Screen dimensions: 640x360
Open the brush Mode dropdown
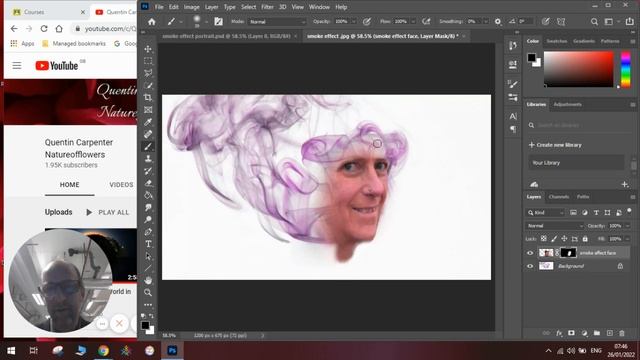click(277, 22)
